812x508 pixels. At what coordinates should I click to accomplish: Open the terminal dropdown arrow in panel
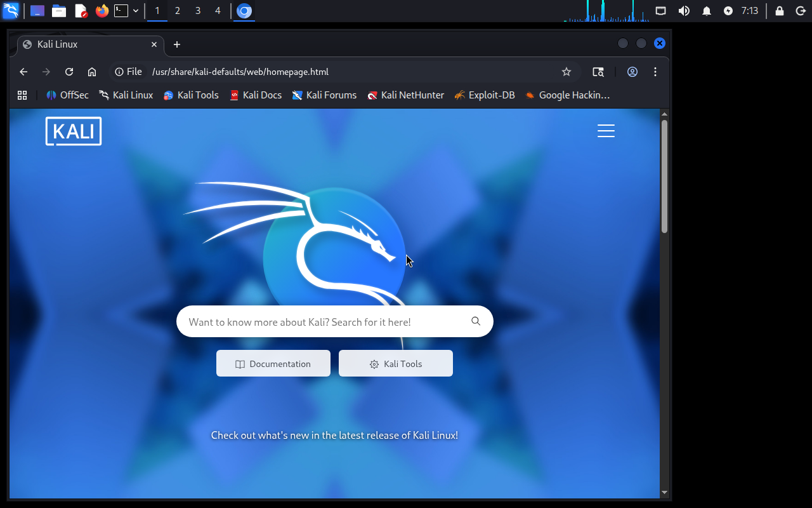point(136,11)
